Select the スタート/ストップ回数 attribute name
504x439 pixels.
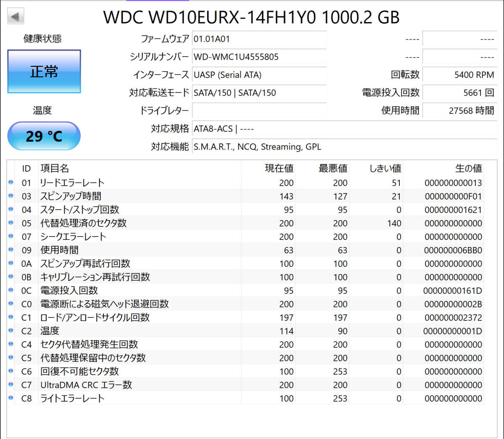click(x=80, y=210)
